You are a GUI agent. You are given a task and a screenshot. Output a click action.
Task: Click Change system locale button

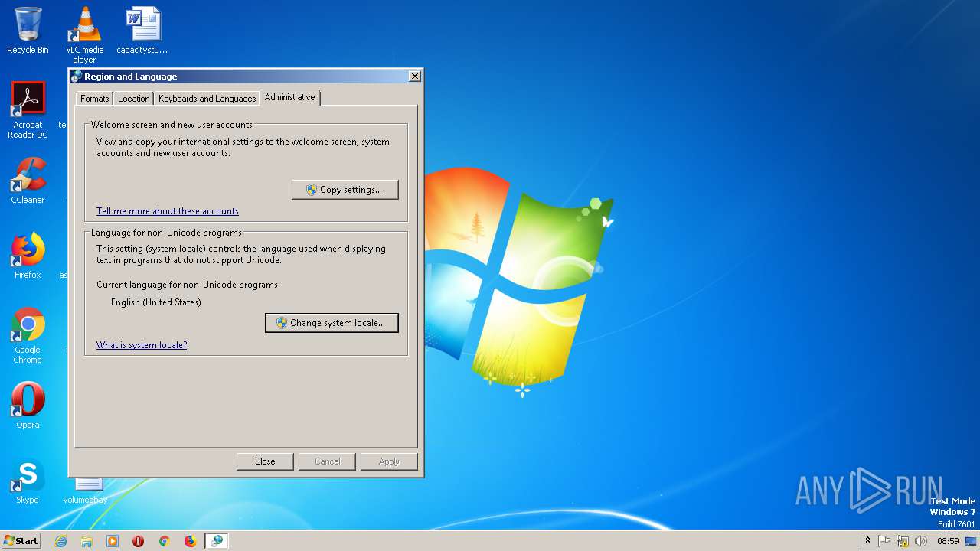click(x=332, y=323)
